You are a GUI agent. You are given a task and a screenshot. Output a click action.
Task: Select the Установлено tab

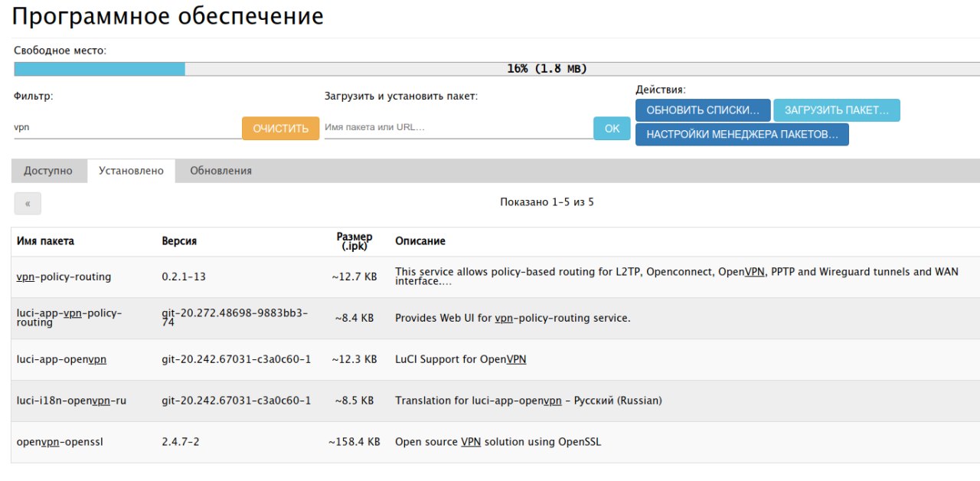(x=131, y=171)
